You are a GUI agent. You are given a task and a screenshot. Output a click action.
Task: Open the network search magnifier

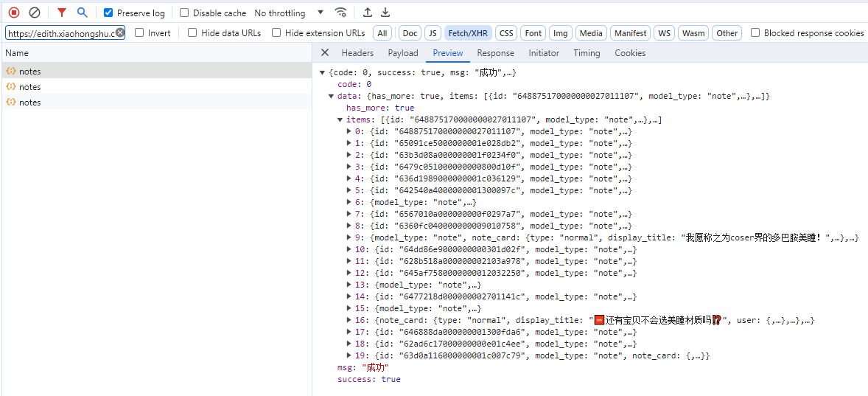pos(82,13)
